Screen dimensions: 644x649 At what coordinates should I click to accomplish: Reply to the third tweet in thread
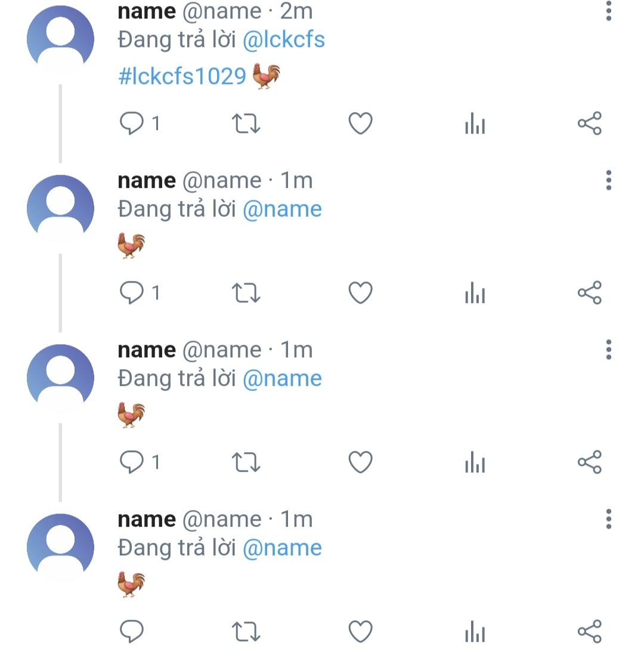point(132,462)
